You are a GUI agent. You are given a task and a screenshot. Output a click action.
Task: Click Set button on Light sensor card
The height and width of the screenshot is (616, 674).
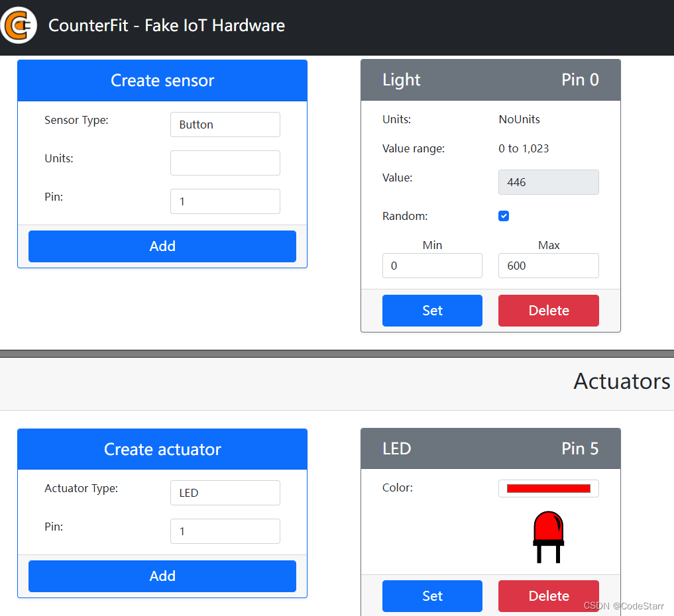pyautogui.click(x=432, y=311)
